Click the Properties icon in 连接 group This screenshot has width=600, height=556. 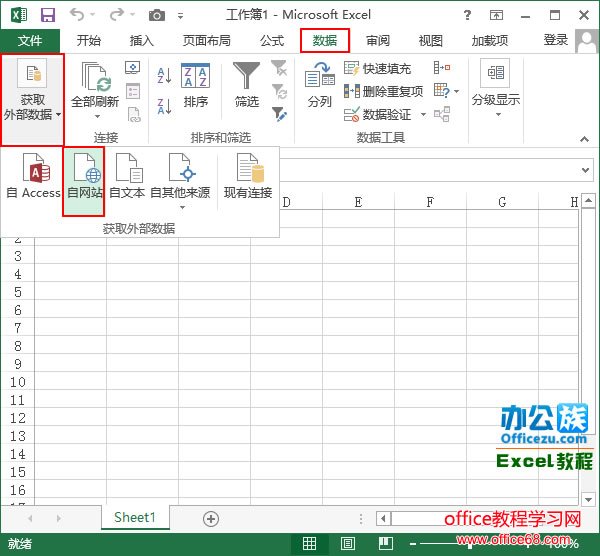133,91
